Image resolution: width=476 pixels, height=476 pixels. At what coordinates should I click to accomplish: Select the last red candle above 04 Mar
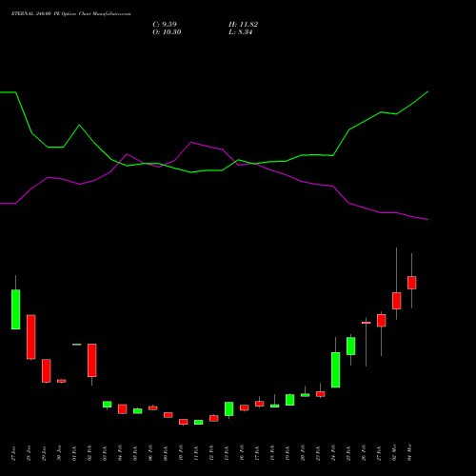click(x=412, y=283)
